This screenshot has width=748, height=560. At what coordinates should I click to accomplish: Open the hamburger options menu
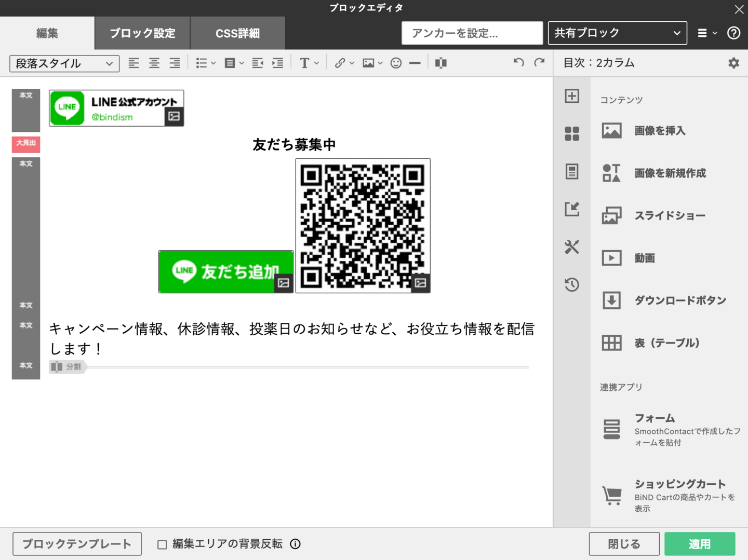click(x=707, y=33)
